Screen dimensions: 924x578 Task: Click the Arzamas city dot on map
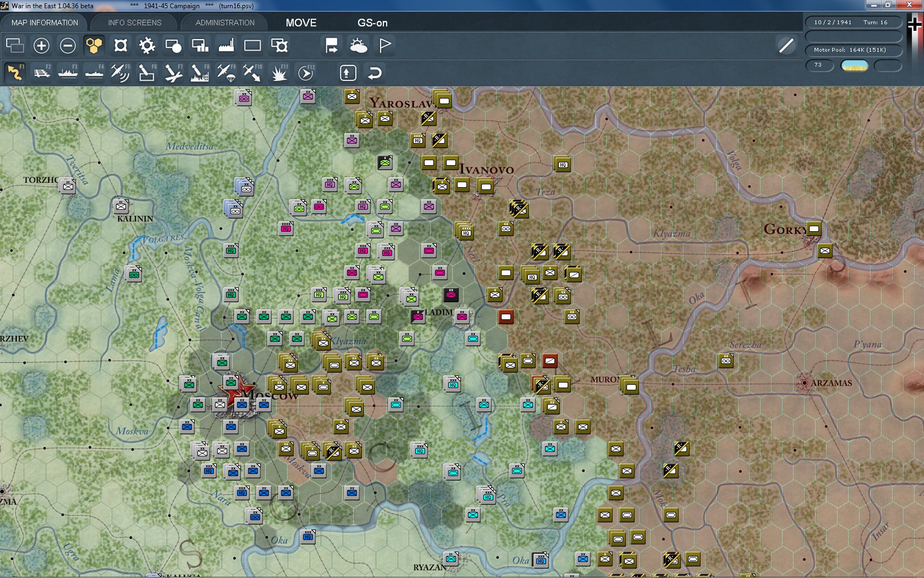coord(805,383)
